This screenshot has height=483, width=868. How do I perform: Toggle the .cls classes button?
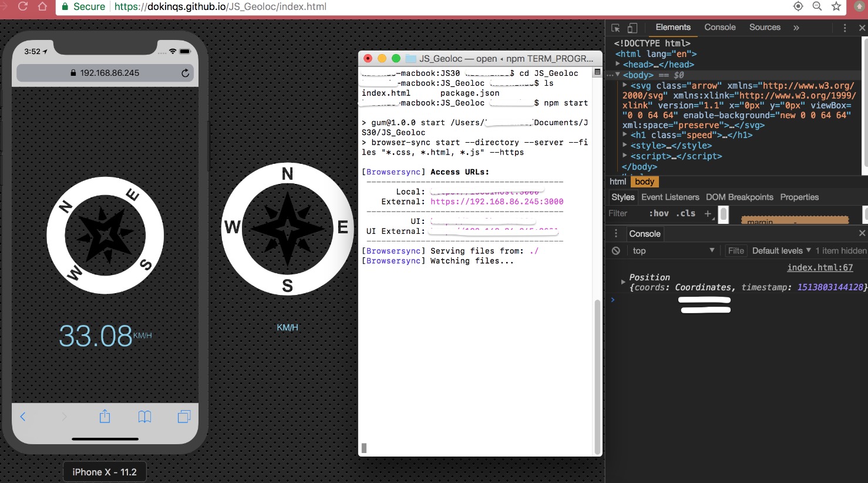pos(686,213)
